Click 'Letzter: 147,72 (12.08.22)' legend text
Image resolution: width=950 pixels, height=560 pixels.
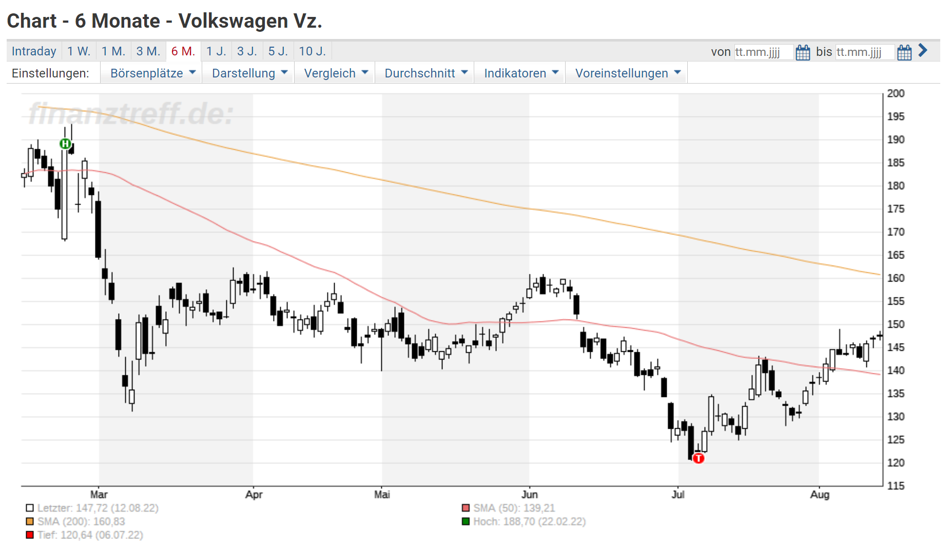click(x=98, y=508)
